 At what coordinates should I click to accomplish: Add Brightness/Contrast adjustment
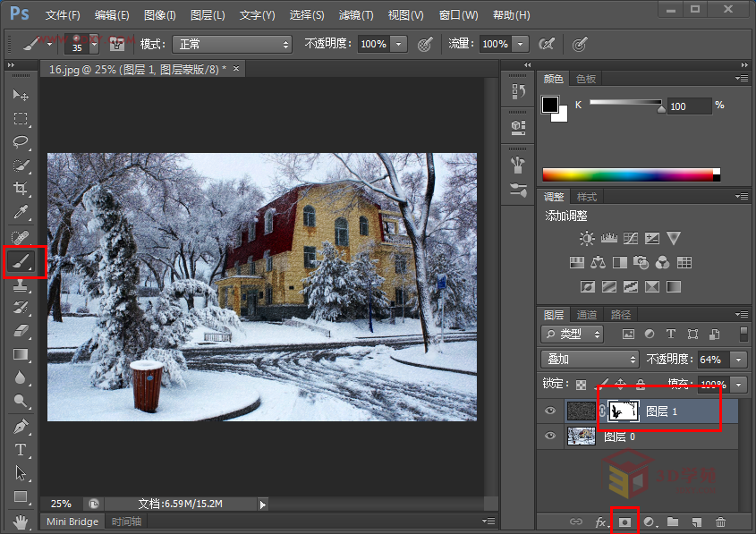coord(587,238)
